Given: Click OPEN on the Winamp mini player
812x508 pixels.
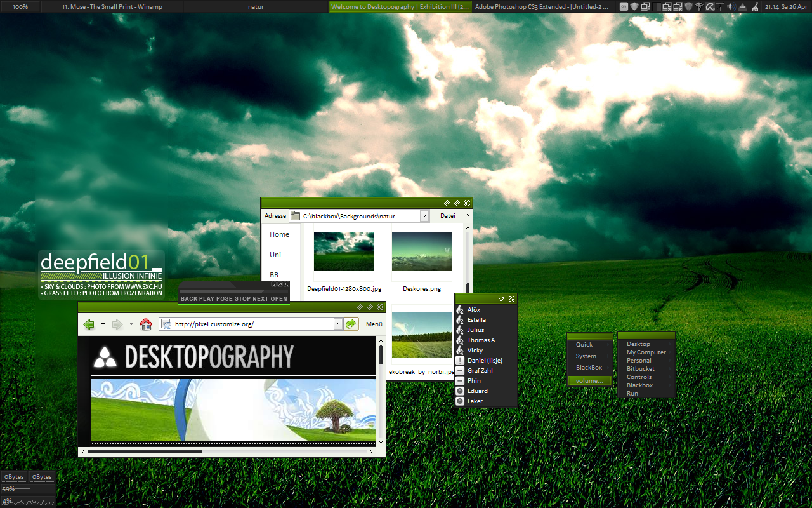Looking at the screenshot, I should click(x=279, y=298).
